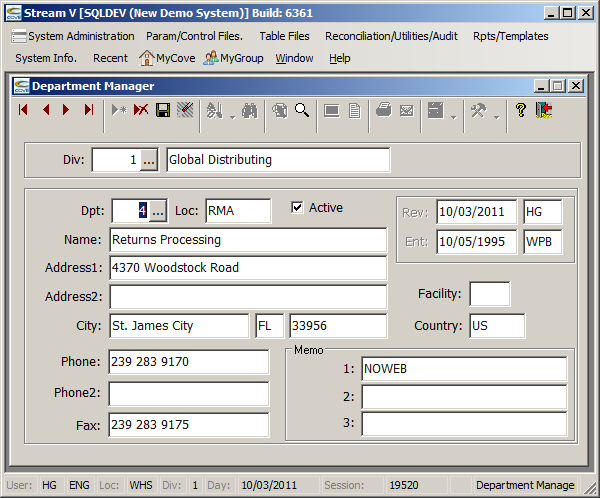Open MyGroup people icon
This screenshot has height=498, width=600.
tap(211, 58)
